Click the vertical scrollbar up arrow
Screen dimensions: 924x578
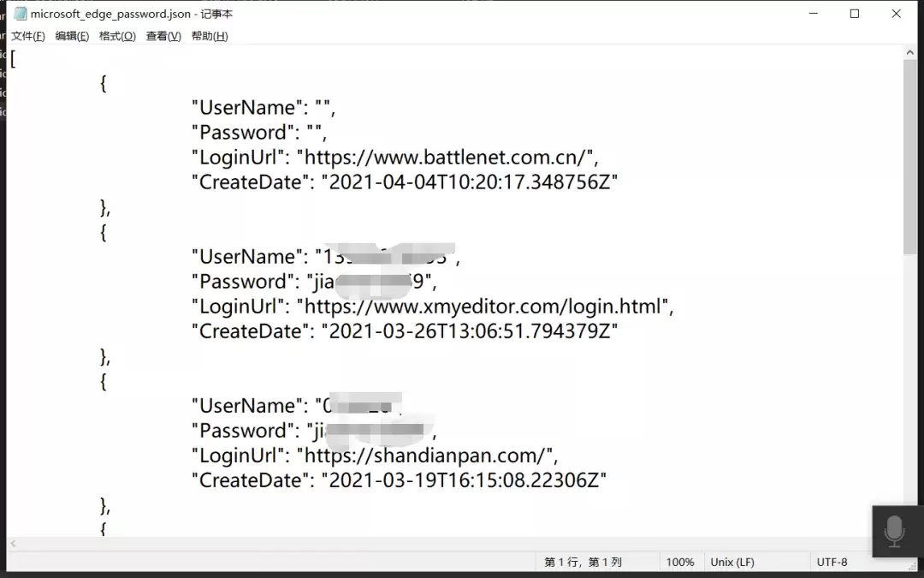click(909, 52)
